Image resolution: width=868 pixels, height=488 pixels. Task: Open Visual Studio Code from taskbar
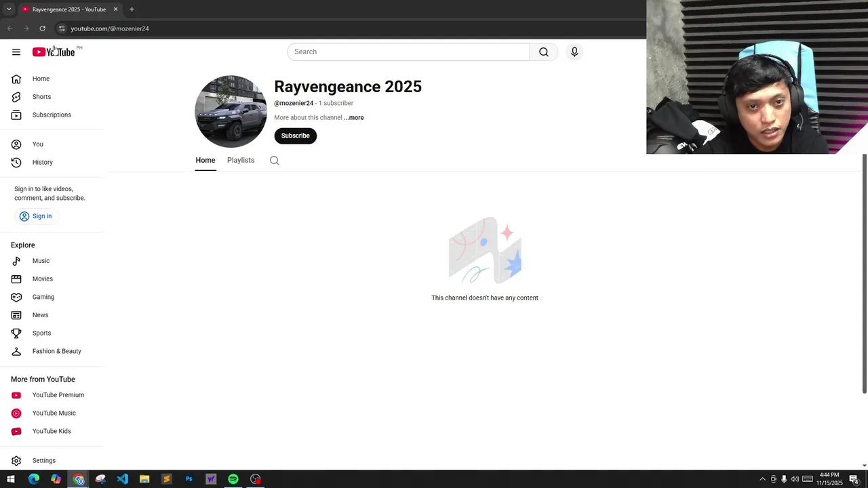click(123, 479)
